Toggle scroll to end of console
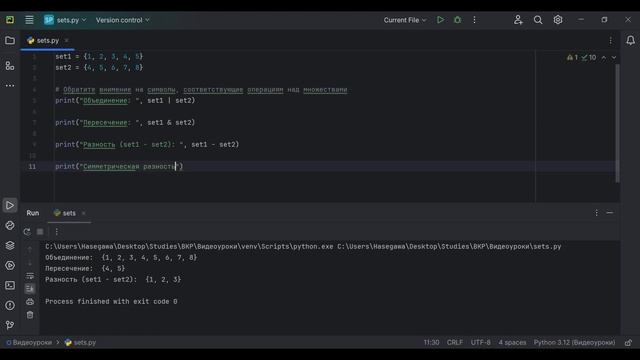The width and height of the screenshot is (640, 360). click(x=30, y=289)
